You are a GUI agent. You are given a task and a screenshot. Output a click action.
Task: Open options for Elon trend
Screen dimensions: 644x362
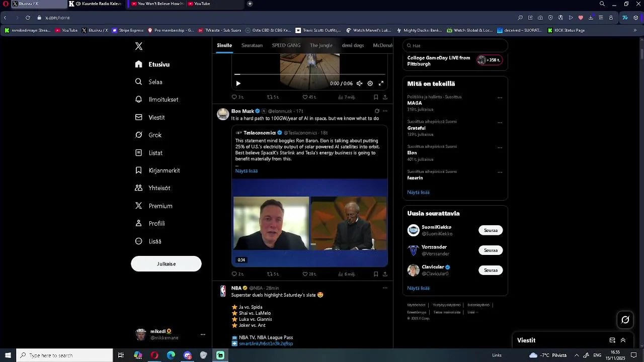coord(500,147)
